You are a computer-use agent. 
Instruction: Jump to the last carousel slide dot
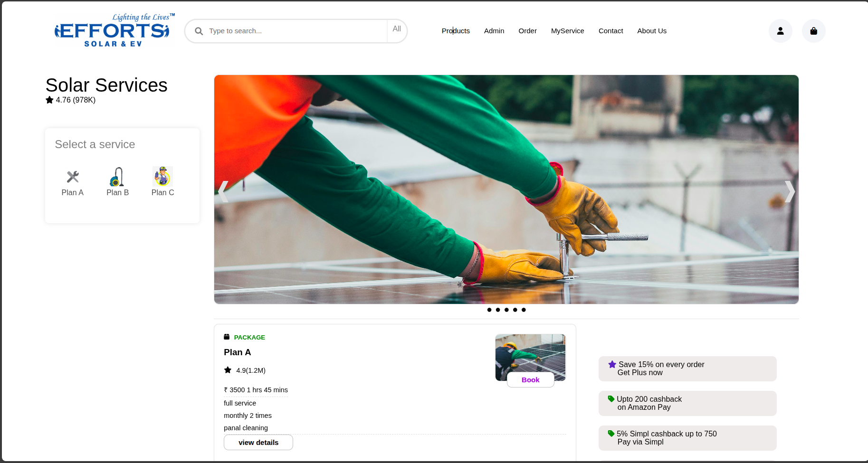[524, 310]
